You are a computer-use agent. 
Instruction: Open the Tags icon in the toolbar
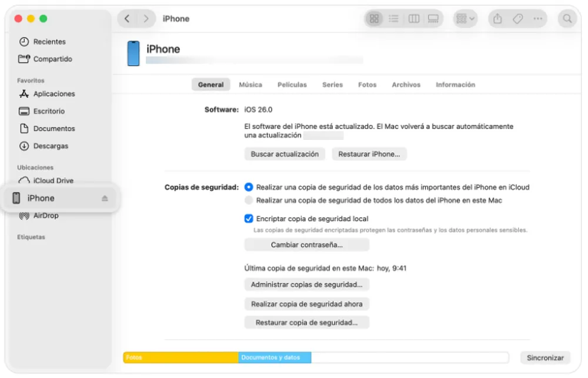pos(517,18)
